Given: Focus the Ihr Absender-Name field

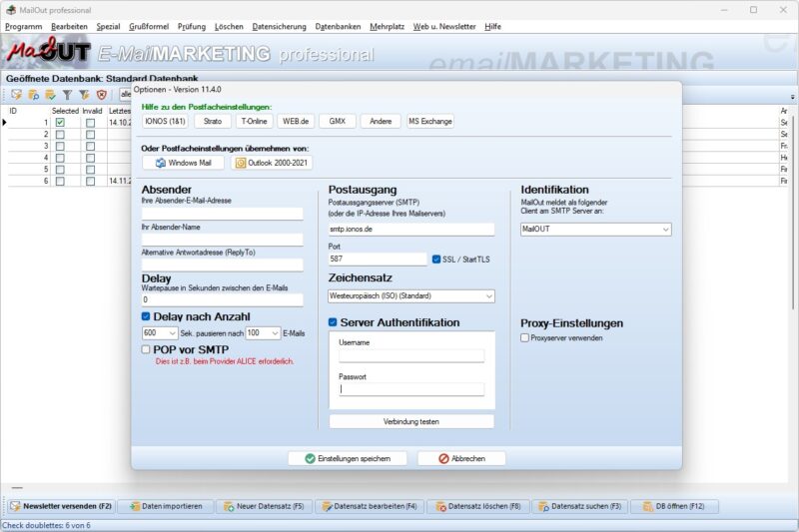Looking at the screenshot, I should tap(222, 240).
